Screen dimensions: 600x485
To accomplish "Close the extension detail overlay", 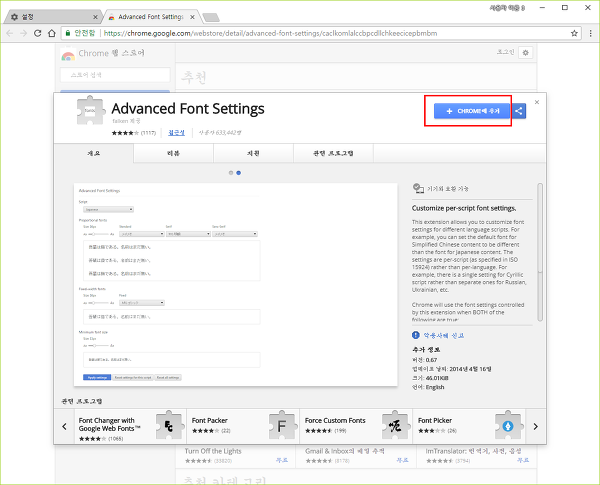I will tap(537, 102).
